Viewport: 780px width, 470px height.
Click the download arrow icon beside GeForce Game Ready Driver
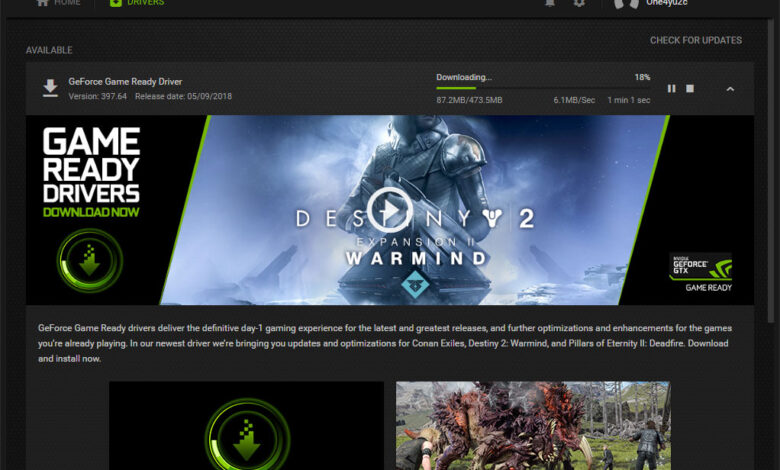pyautogui.click(x=50, y=89)
